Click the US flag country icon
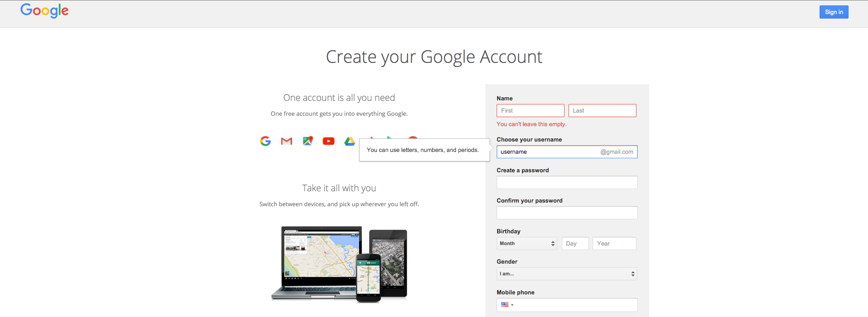The width and height of the screenshot is (868, 317). coord(505,305)
